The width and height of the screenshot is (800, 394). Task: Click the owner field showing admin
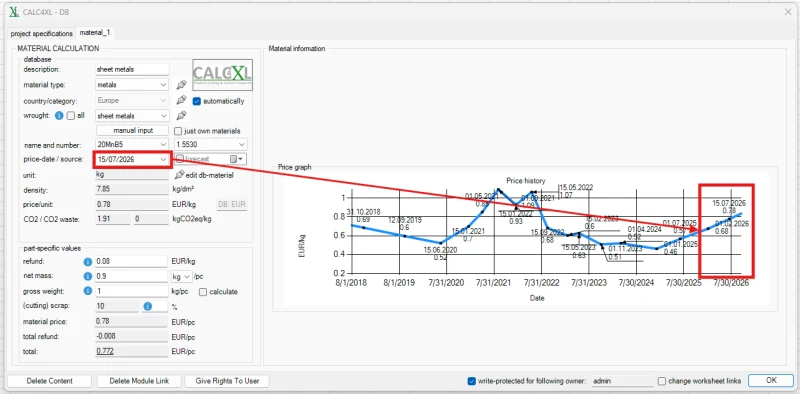(622, 381)
